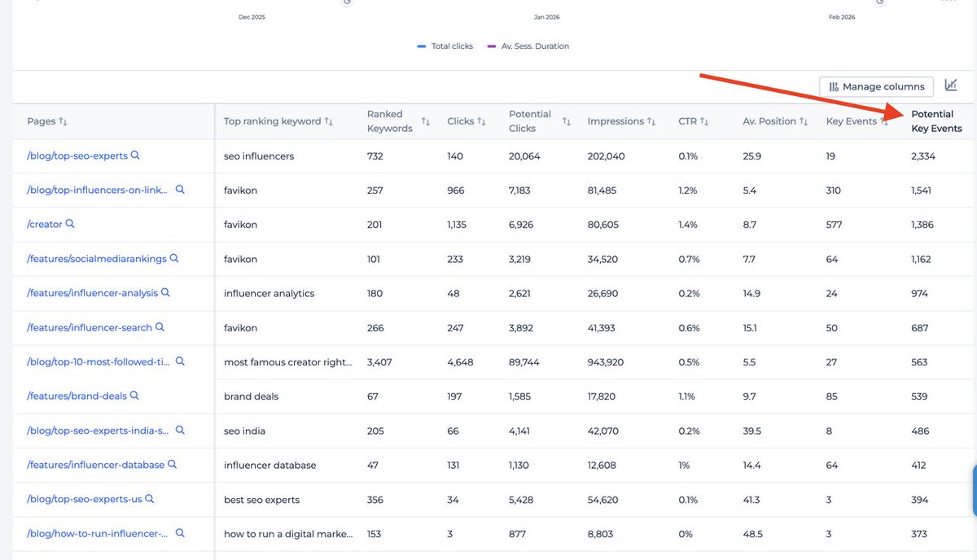Click magnifier beside /blog/top-seo-experts-india-s…
Image resolution: width=977 pixels, height=560 pixels.
tap(180, 430)
